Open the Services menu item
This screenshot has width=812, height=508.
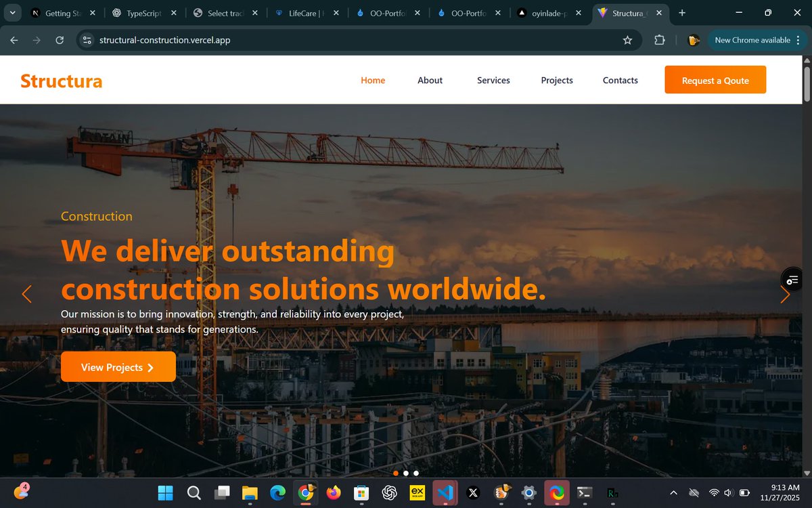[493, 80]
